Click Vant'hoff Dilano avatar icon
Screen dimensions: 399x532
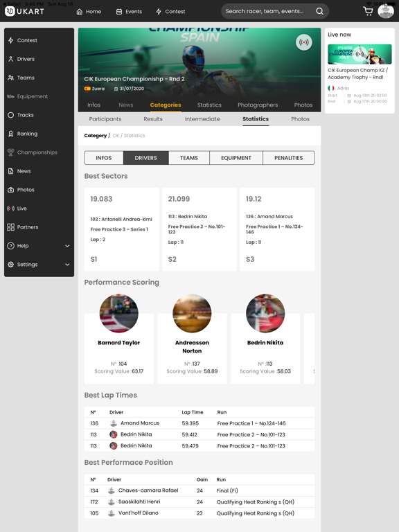[x=112, y=513]
